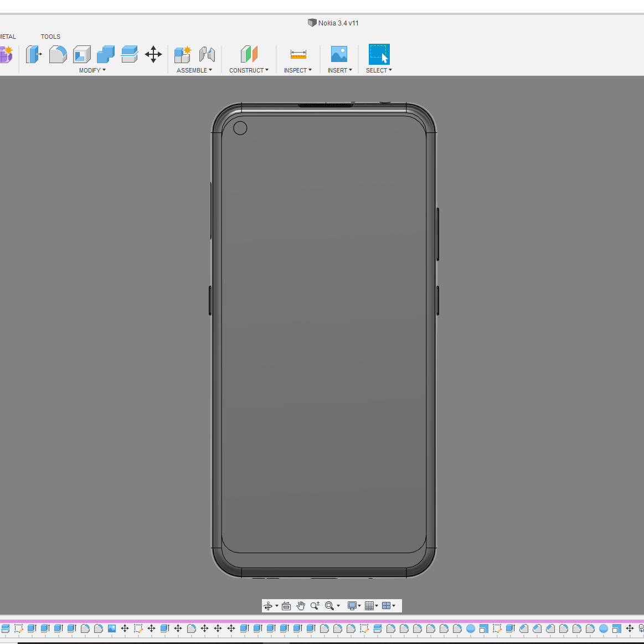Open Grid and Snaps dropdown
The image size is (644, 644).
coord(372,606)
